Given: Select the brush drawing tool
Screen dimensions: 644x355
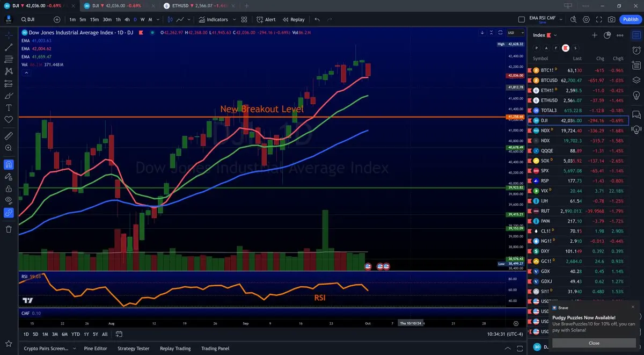Looking at the screenshot, I should [9, 96].
